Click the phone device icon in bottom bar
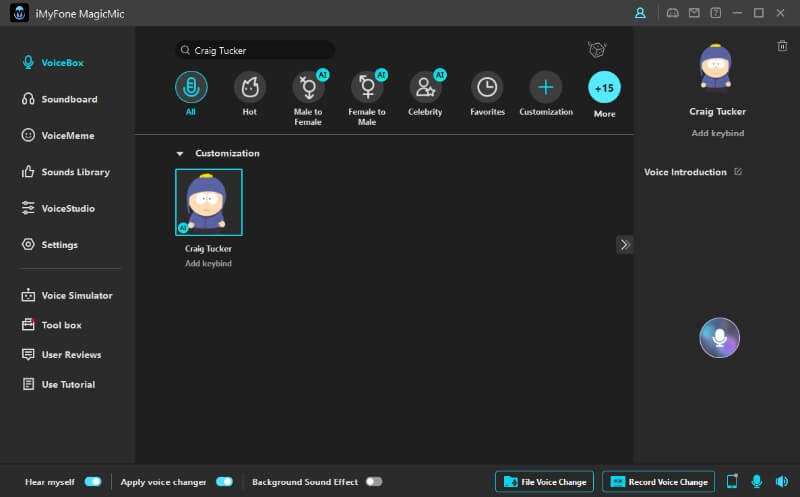The image size is (800, 497). point(732,481)
